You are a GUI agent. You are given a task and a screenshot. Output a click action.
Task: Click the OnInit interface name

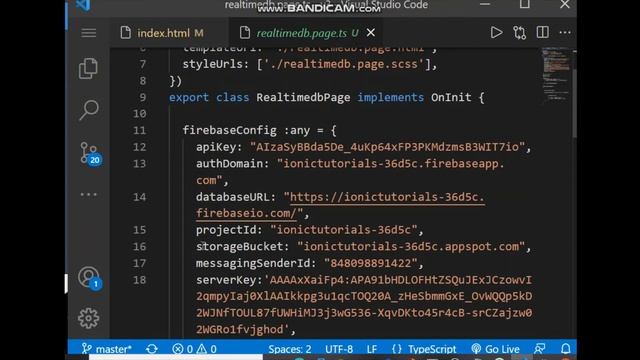point(451,98)
